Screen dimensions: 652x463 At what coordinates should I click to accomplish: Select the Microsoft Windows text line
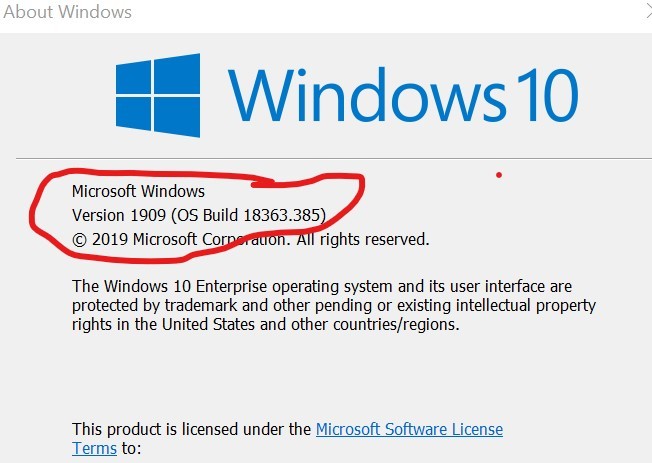click(x=138, y=191)
